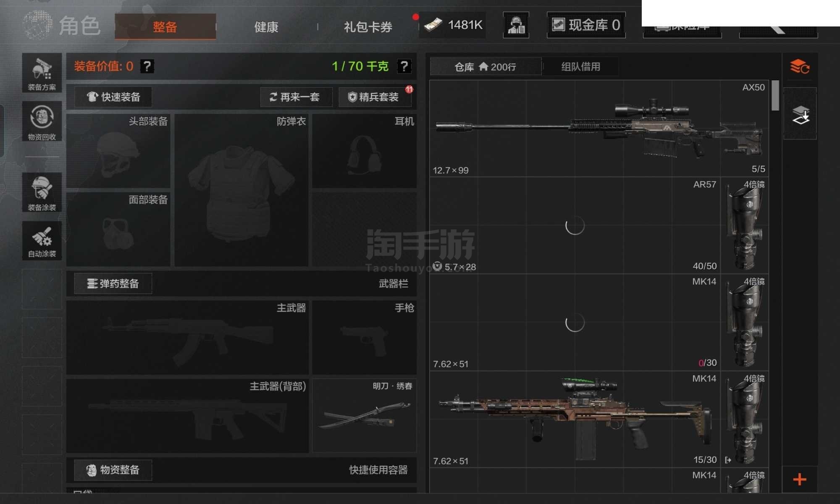Switch to the 组队借用 tab
Viewport: 840px width, 504px height.
(x=581, y=67)
